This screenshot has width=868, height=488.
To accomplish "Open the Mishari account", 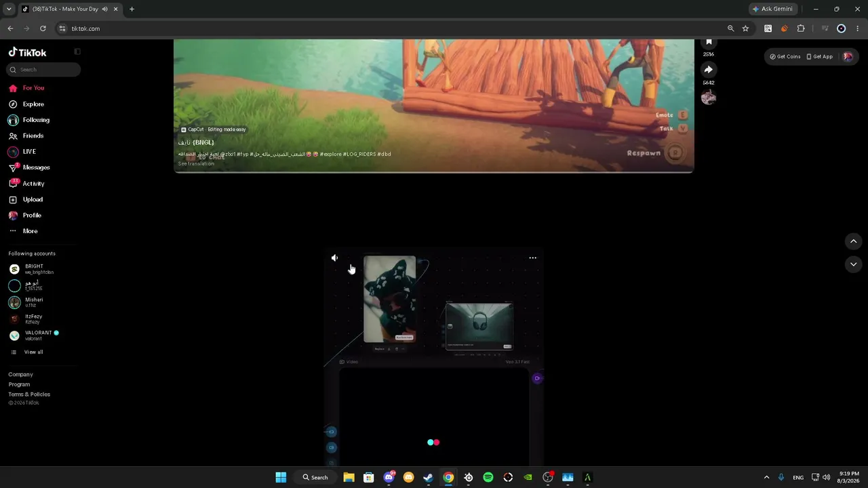I will click(x=26, y=302).
